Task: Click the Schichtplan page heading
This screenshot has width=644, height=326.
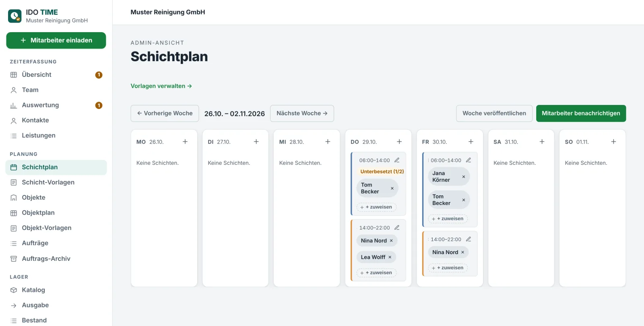Action: pyautogui.click(x=169, y=57)
